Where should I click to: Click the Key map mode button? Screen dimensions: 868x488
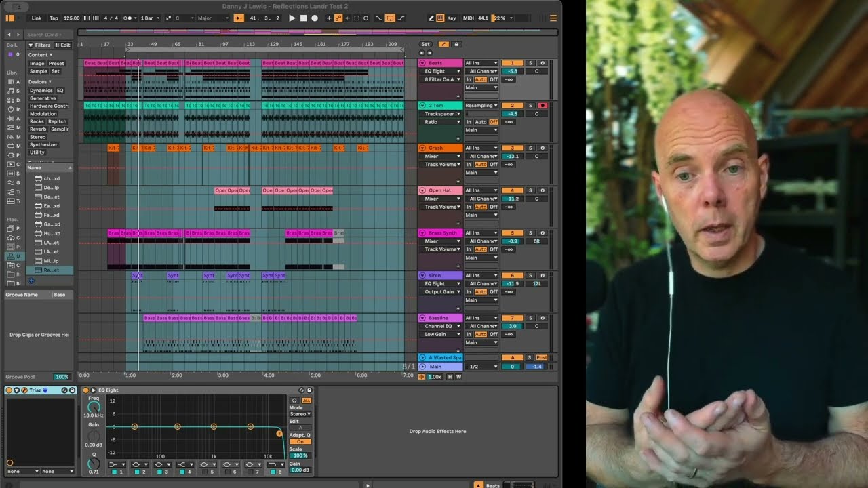452,18
